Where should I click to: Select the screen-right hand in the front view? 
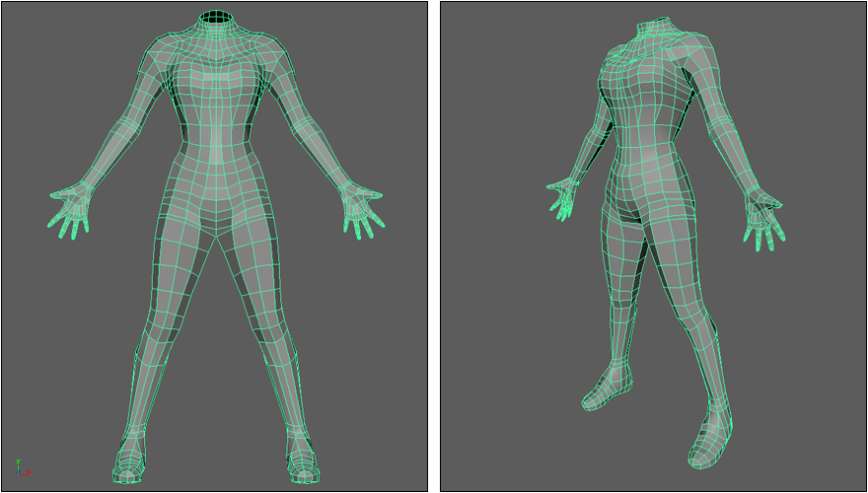[x=360, y=209]
